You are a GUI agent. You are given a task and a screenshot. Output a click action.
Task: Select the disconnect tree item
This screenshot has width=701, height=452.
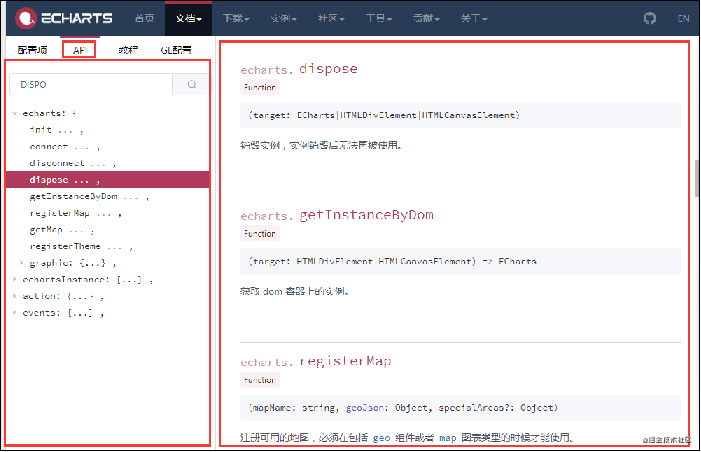pyautogui.click(x=72, y=163)
